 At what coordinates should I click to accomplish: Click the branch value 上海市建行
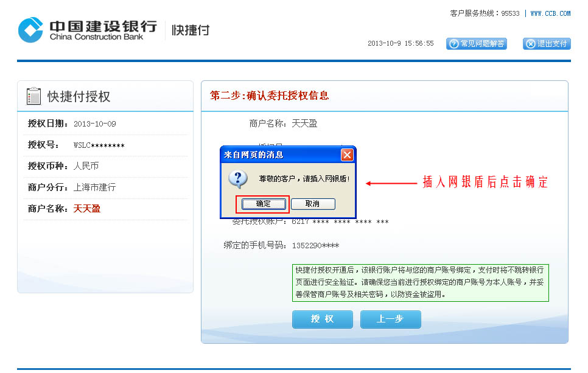(94, 187)
